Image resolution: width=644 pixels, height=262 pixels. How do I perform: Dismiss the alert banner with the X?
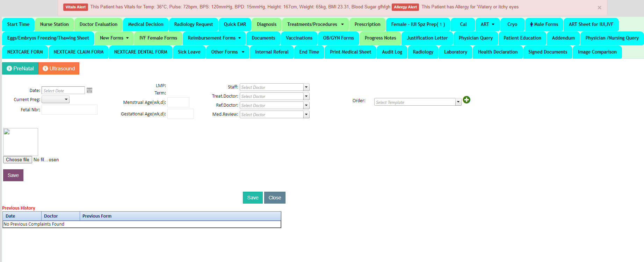(x=599, y=7)
